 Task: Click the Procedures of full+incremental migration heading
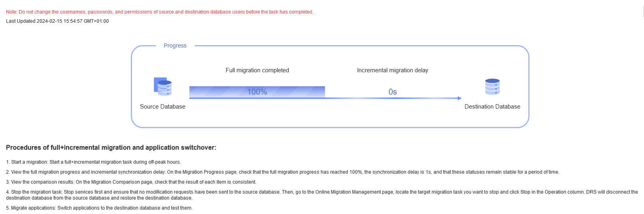(x=111, y=148)
